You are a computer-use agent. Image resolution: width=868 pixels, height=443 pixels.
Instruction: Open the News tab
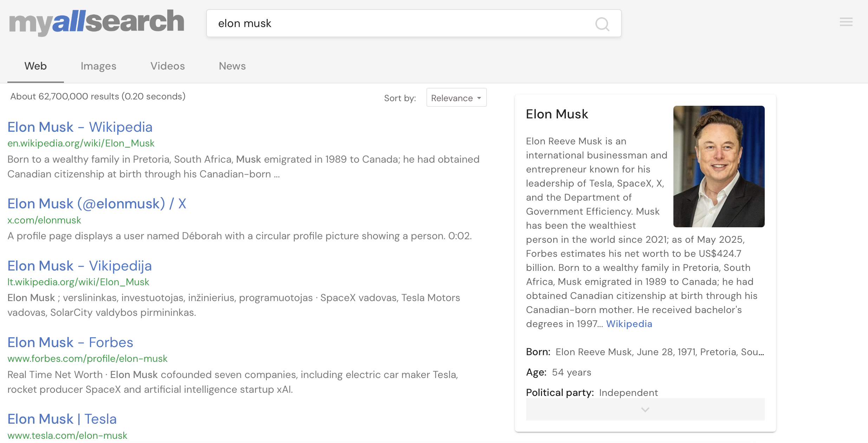[232, 66]
